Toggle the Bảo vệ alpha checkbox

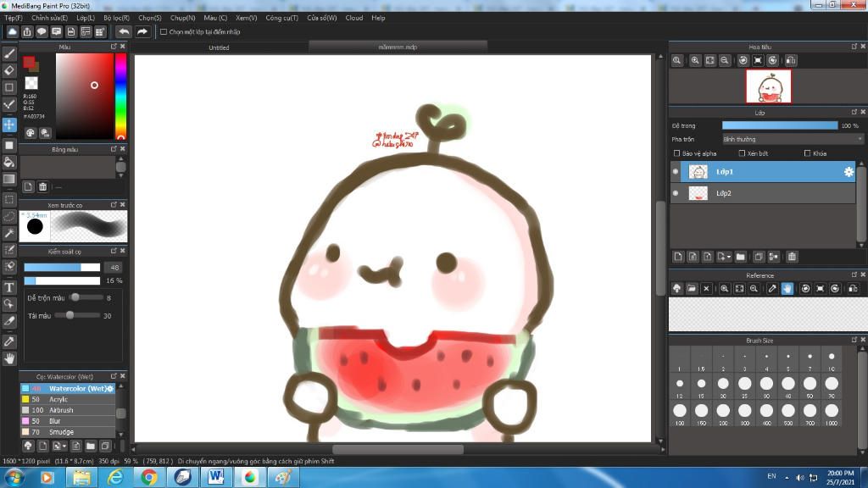click(676, 153)
